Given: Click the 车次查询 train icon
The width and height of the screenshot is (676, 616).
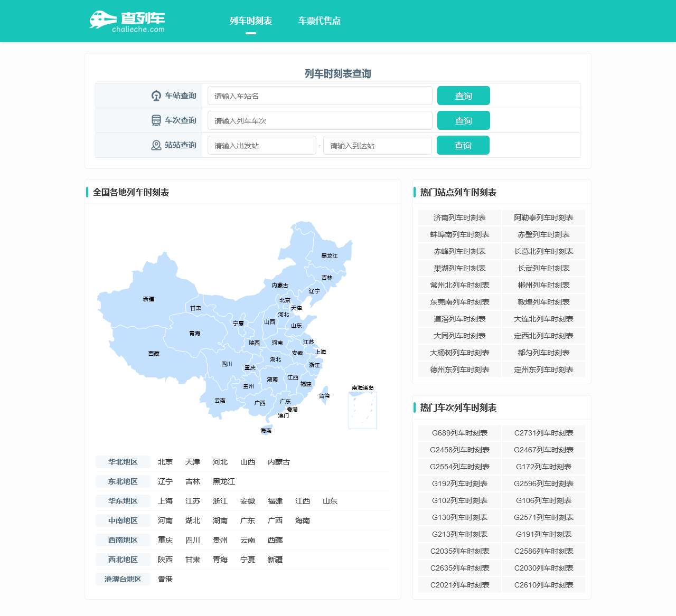Looking at the screenshot, I should pyautogui.click(x=156, y=120).
